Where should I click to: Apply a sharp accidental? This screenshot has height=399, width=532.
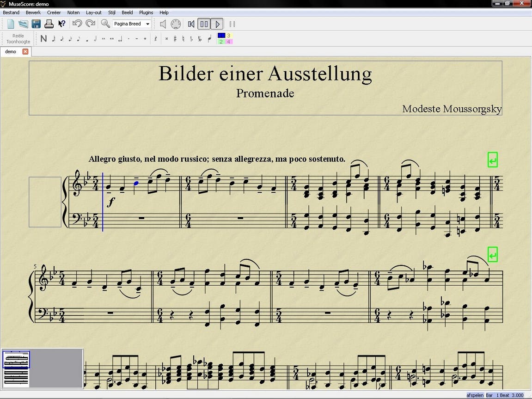(x=175, y=39)
